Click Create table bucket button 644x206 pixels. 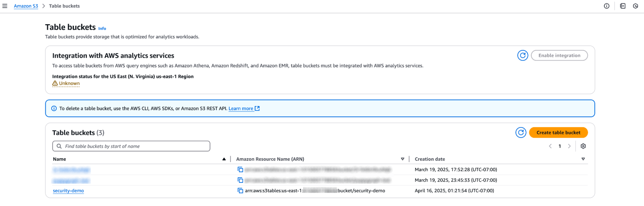[x=558, y=132]
